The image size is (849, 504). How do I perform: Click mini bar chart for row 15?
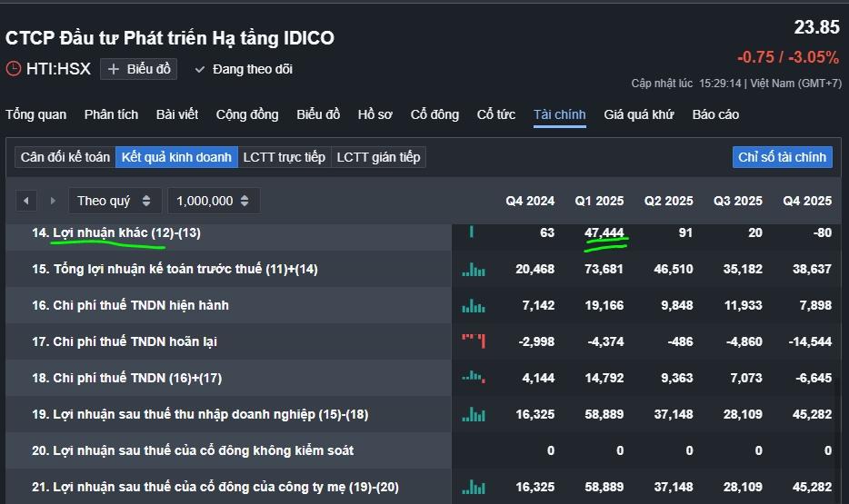[x=473, y=269]
